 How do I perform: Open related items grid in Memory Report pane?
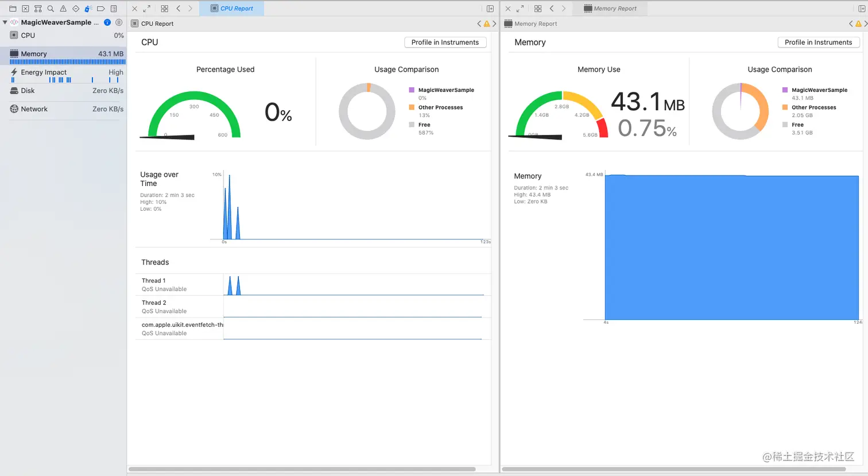(x=538, y=9)
